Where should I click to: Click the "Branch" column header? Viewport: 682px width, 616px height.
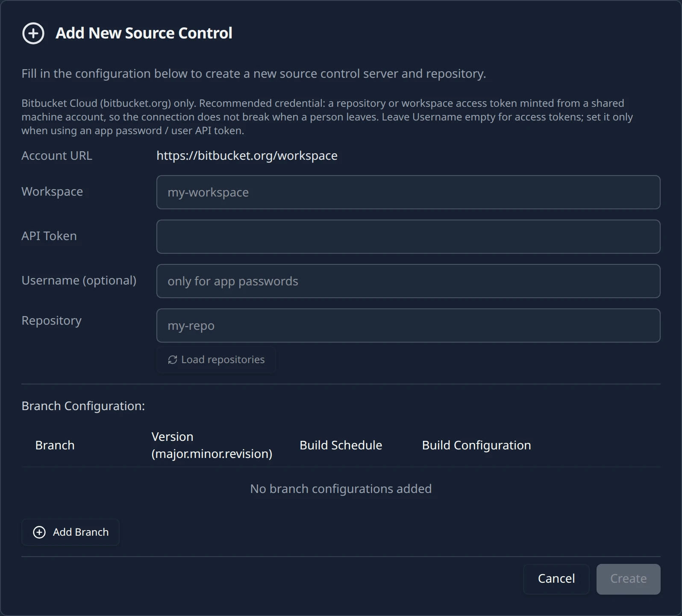point(55,445)
